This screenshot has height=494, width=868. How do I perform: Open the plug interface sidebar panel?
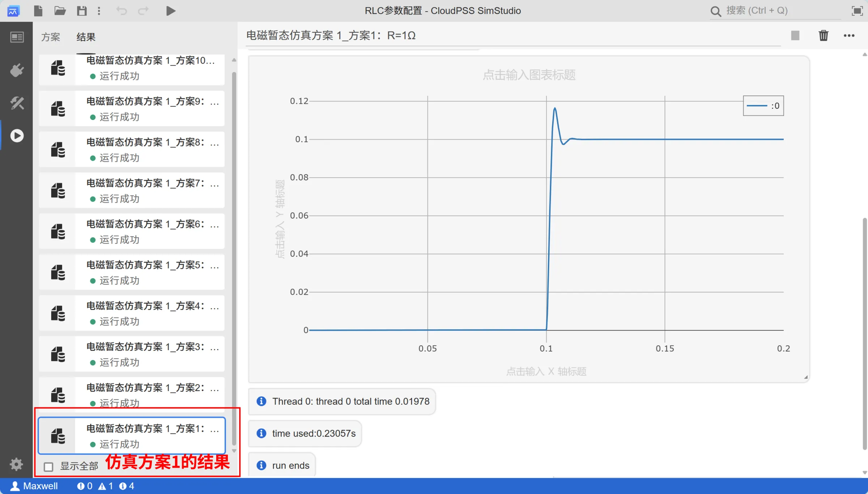click(x=17, y=70)
